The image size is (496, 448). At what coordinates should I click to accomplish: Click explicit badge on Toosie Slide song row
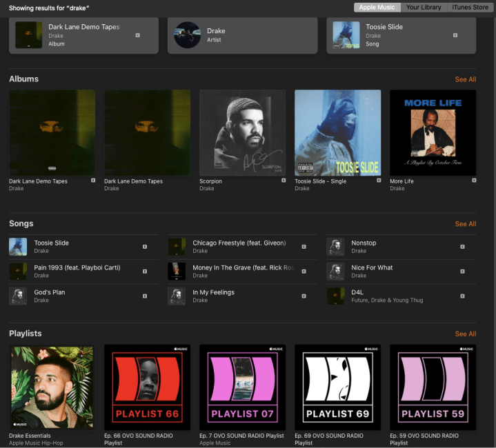145,247
